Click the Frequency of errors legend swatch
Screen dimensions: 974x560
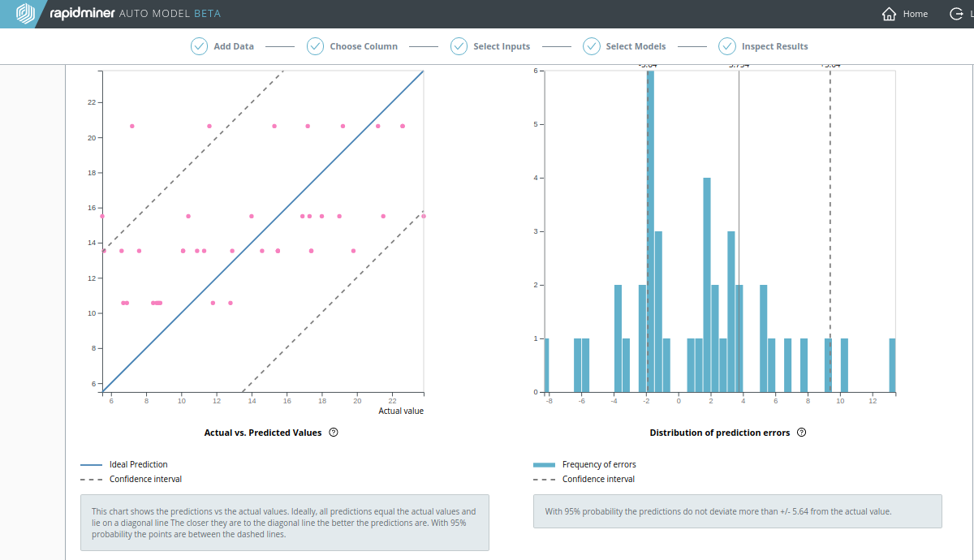tap(544, 465)
